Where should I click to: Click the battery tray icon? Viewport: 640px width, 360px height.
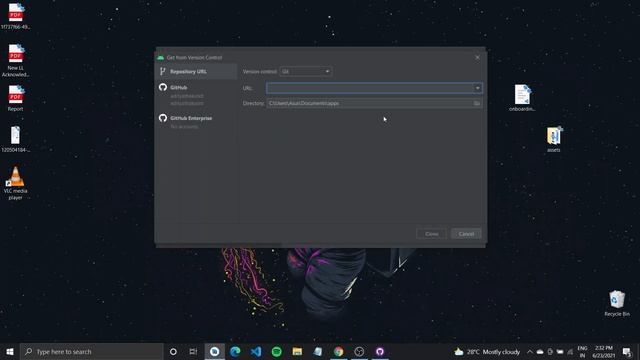click(560, 351)
